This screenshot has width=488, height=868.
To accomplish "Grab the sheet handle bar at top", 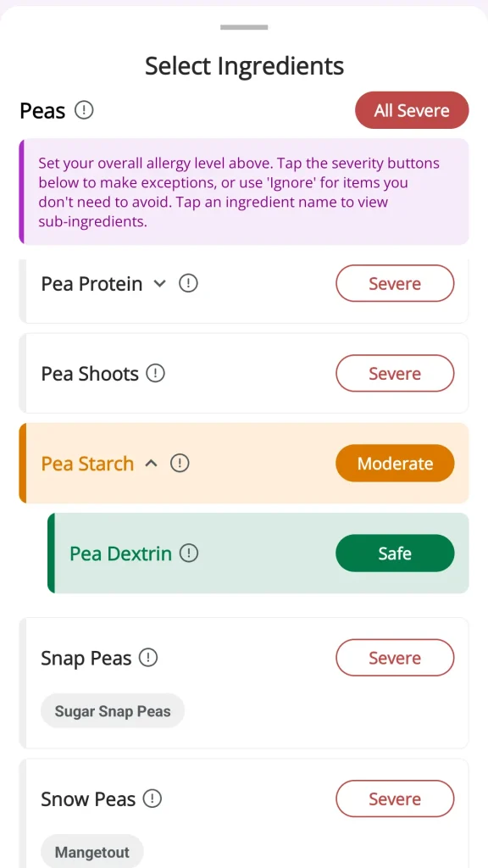I will coord(244,27).
